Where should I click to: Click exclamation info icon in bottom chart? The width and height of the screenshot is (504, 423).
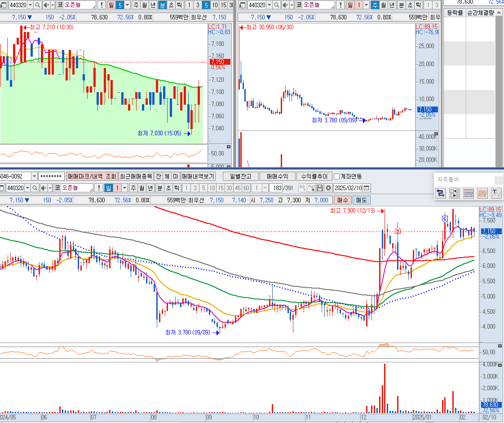click(99, 188)
